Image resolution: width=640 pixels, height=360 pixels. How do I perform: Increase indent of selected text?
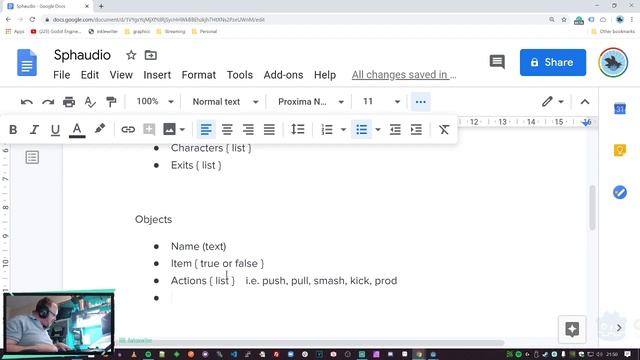(x=416, y=130)
